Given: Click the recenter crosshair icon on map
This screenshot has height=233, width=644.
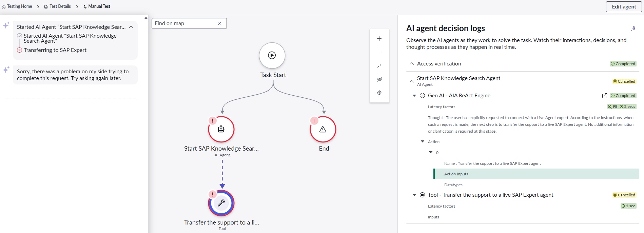Looking at the screenshot, I should pyautogui.click(x=379, y=93).
